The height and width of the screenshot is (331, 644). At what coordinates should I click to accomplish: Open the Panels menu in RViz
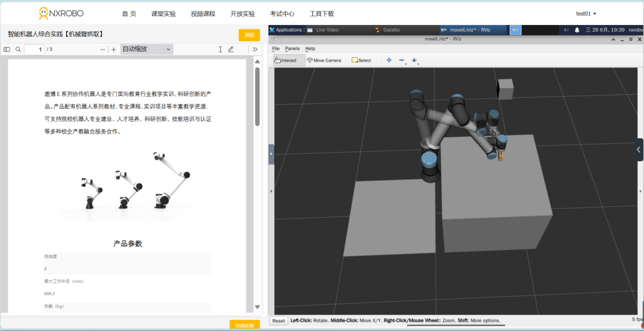[x=292, y=48]
